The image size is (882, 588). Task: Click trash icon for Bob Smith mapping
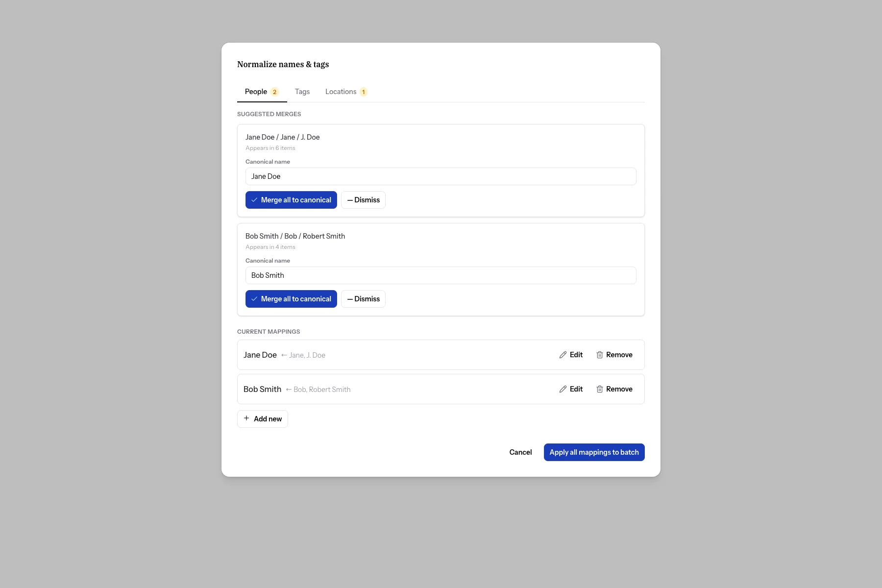(599, 389)
